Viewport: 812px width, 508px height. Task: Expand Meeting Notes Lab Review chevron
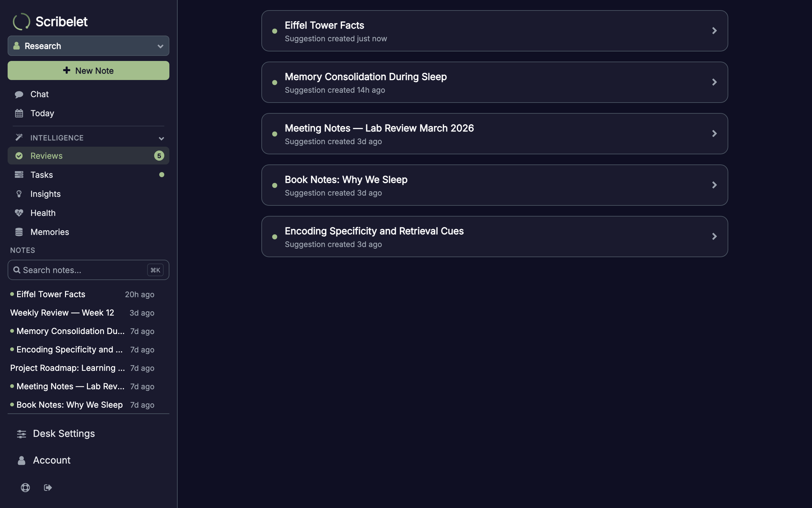point(714,134)
